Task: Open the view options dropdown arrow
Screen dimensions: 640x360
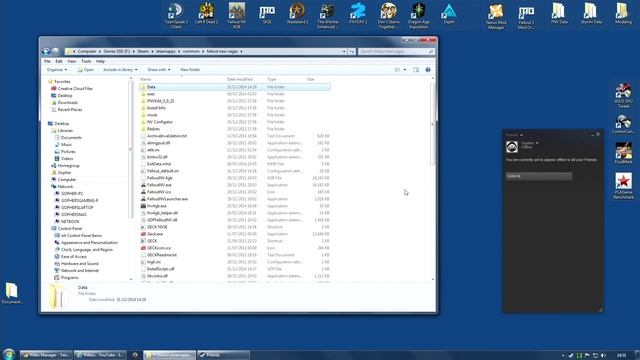Action: tap(404, 70)
